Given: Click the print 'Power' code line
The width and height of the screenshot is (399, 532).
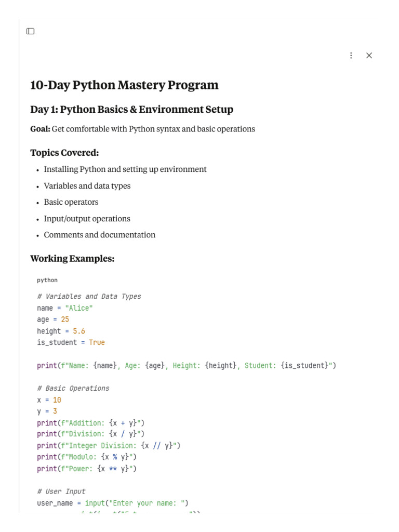Looking at the screenshot, I should [87, 469].
